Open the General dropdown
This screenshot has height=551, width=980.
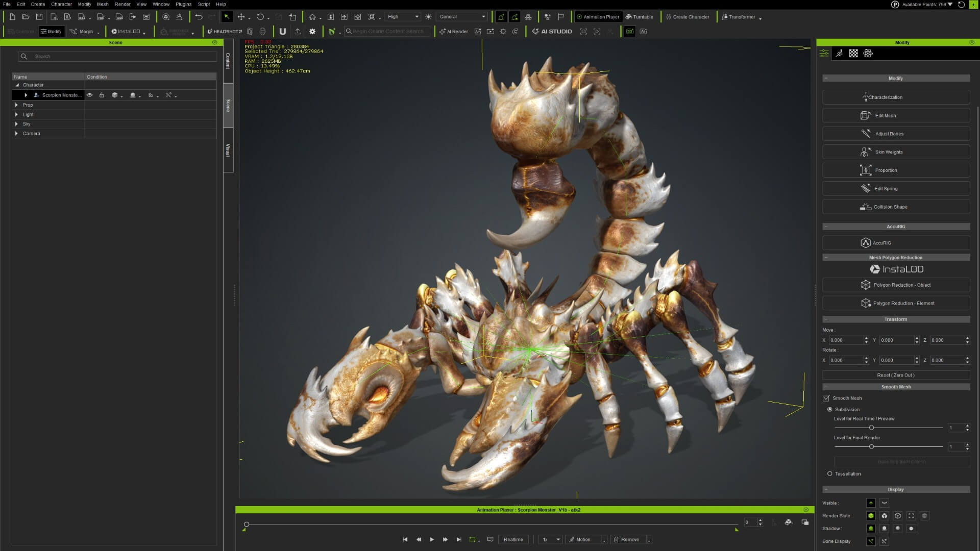coord(462,17)
